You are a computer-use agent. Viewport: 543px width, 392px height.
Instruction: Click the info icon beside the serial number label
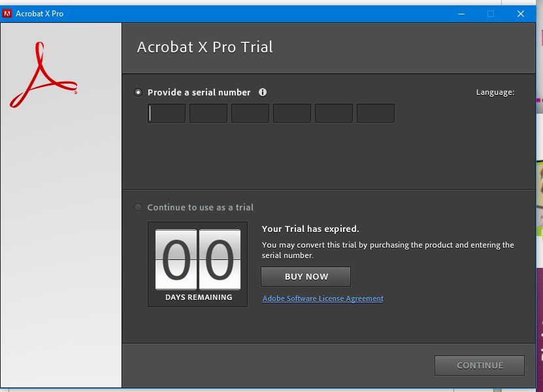tap(263, 93)
